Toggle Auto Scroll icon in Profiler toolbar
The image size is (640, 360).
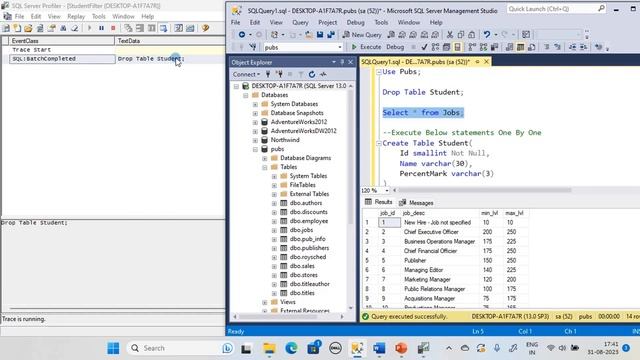tap(163, 28)
